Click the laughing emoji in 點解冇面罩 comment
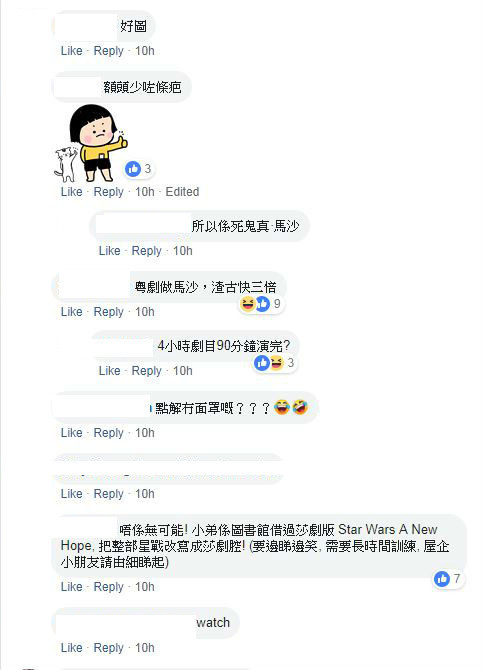The width and height of the screenshot is (483, 670). [x=282, y=407]
